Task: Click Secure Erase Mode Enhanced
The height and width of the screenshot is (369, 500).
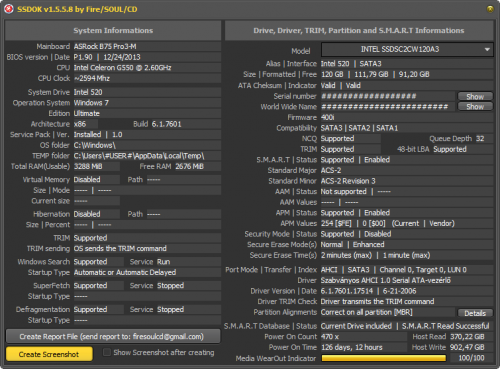Action: [369, 245]
